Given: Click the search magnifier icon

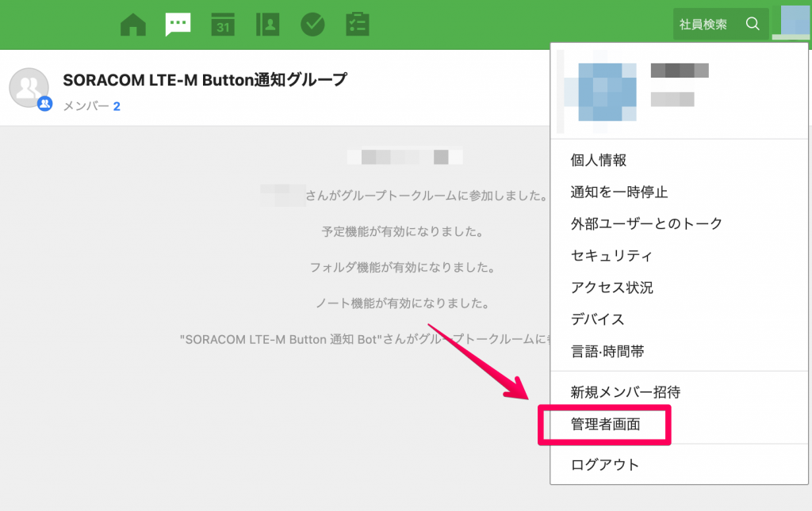Looking at the screenshot, I should pyautogui.click(x=753, y=24).
